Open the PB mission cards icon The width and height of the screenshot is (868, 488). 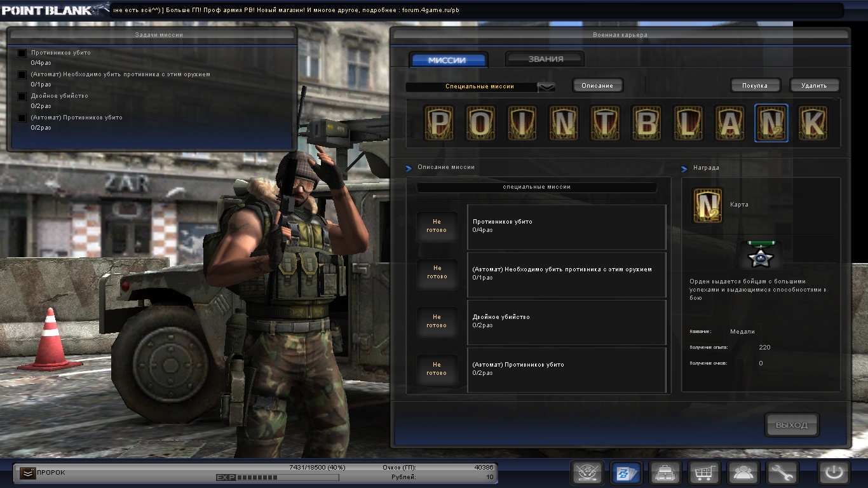coord(627,473)
